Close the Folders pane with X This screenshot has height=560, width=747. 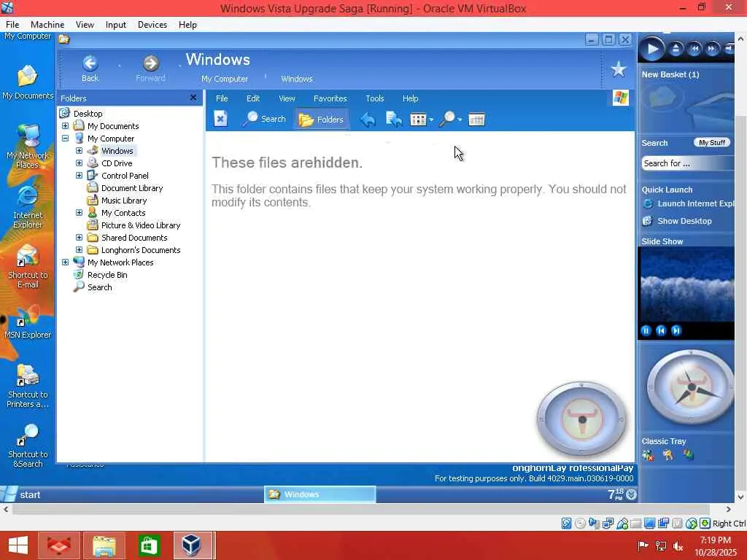click(x=193, y=98)
